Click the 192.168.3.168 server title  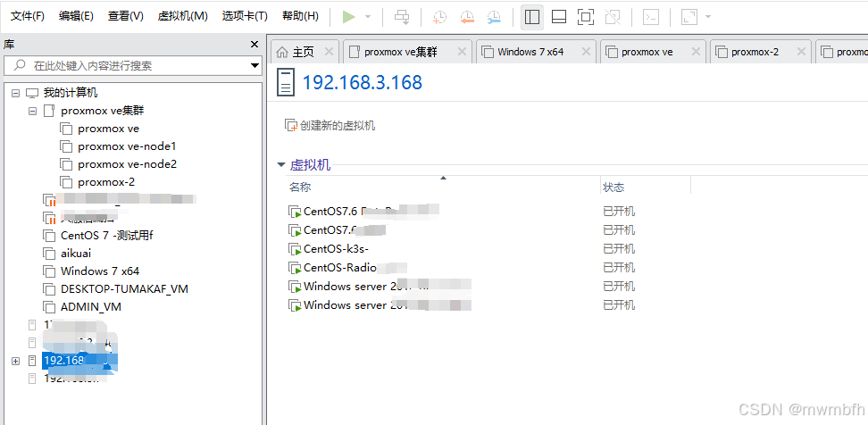[x=362, y=82]
